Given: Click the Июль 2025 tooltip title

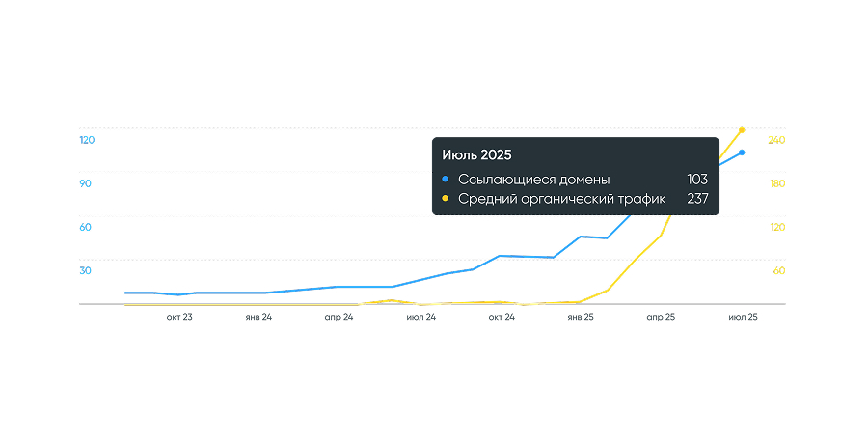Looking at the screenshot, I should (x=476, y=154).
